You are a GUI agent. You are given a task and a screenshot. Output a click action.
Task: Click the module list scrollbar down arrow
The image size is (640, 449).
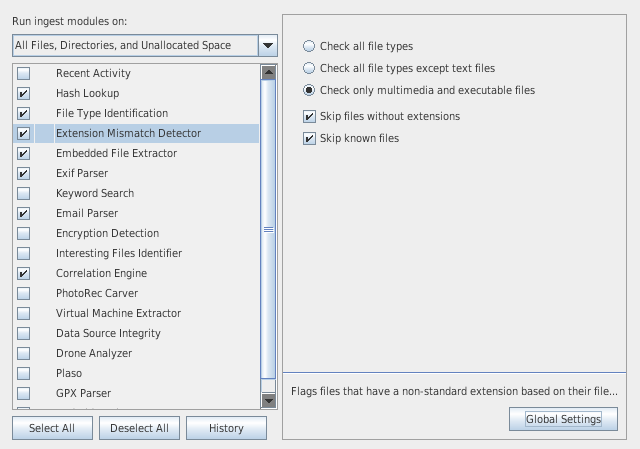pos(268,400)
